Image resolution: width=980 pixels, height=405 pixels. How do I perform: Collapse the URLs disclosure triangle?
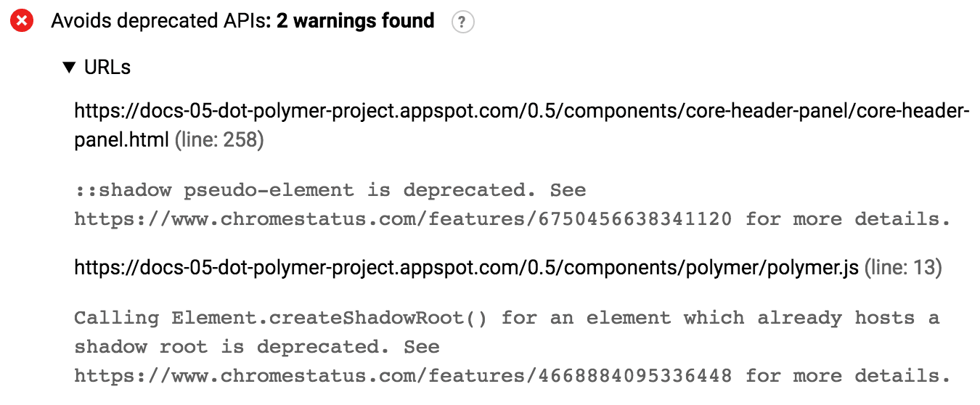click(69, 67)
